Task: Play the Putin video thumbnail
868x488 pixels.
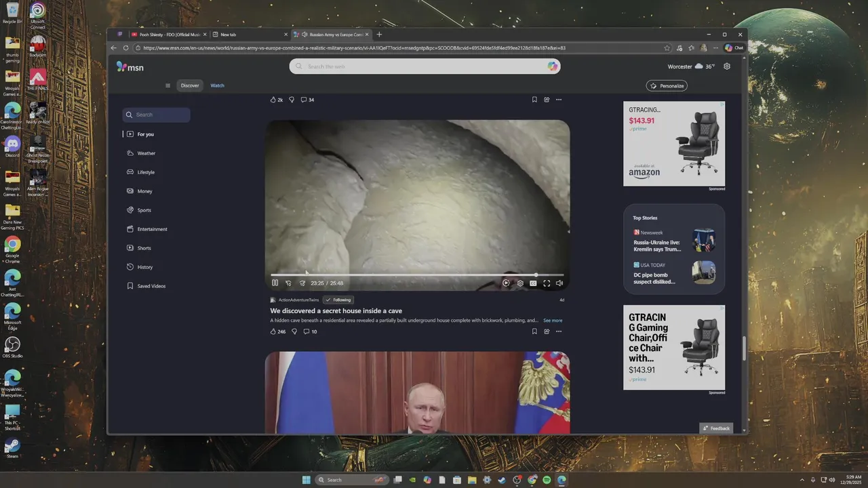Action: 417,392
